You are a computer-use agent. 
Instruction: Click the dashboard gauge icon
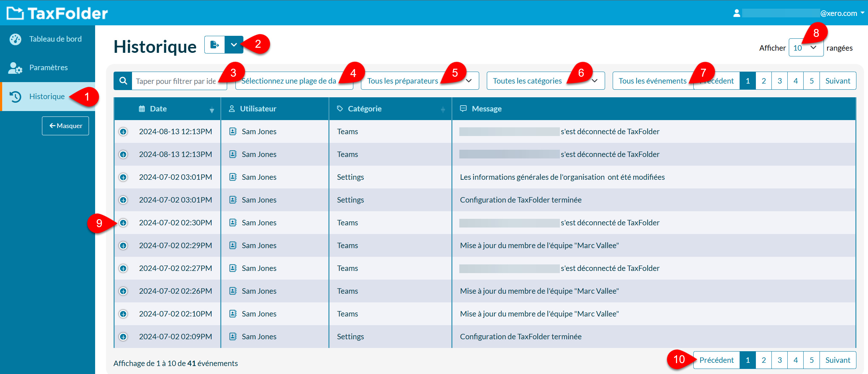click(15, 39)
